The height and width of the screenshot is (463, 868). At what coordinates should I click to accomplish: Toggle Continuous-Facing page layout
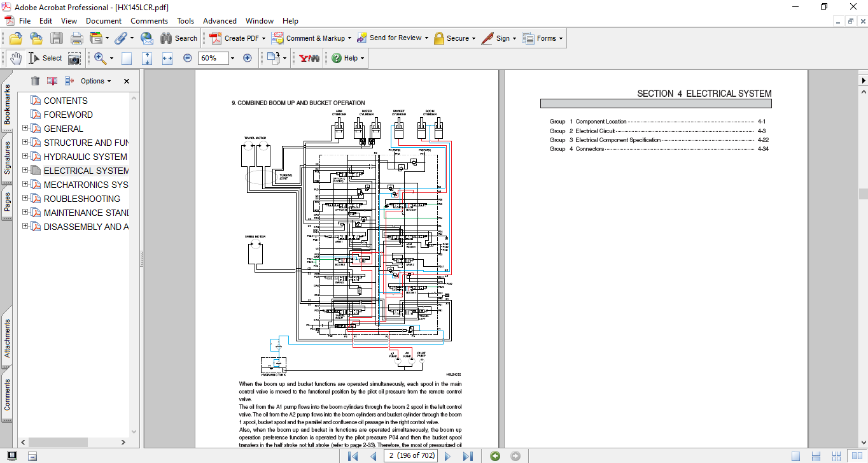click(837, 456)
